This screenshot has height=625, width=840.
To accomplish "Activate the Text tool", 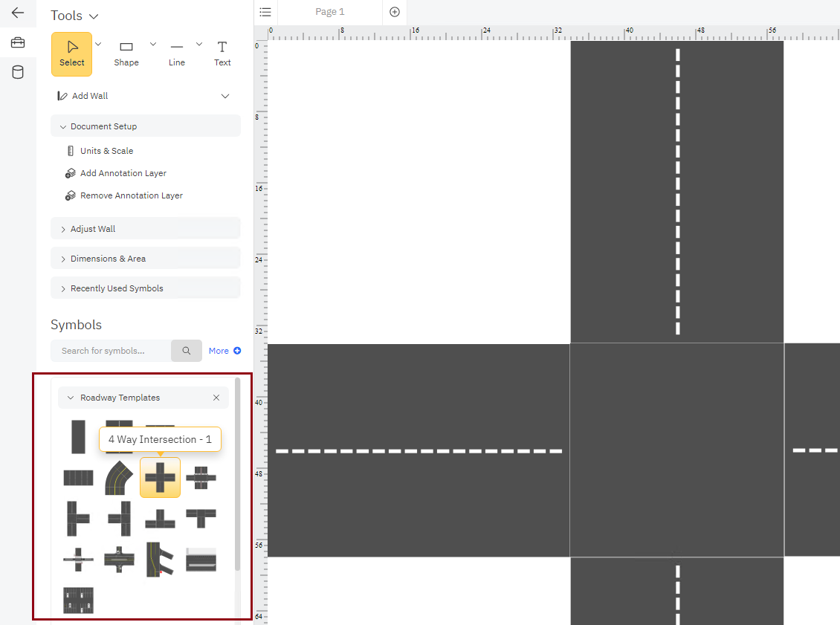I will point(222,54).
